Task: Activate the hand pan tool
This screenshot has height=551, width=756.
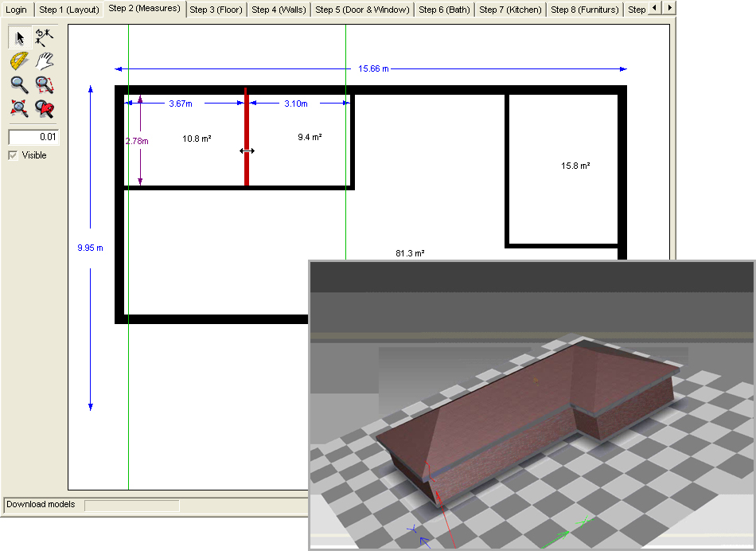Action: (x=45, y=61)
